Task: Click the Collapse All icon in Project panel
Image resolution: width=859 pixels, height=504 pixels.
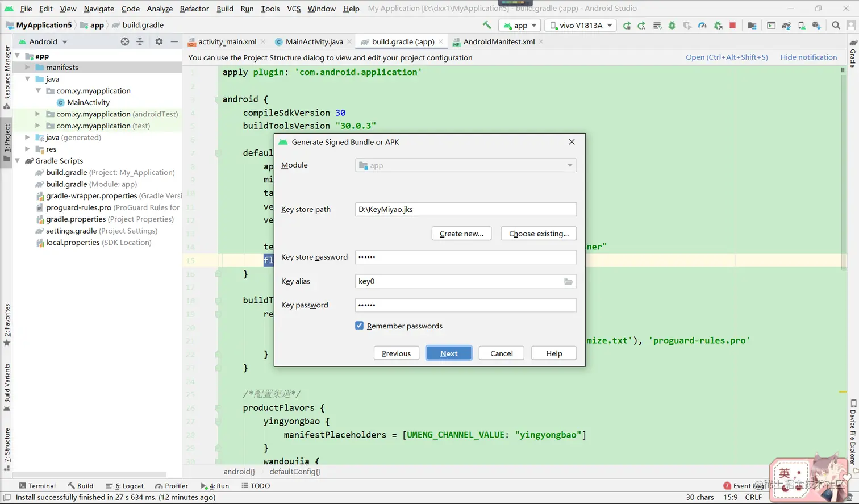Action: point(140,41)
